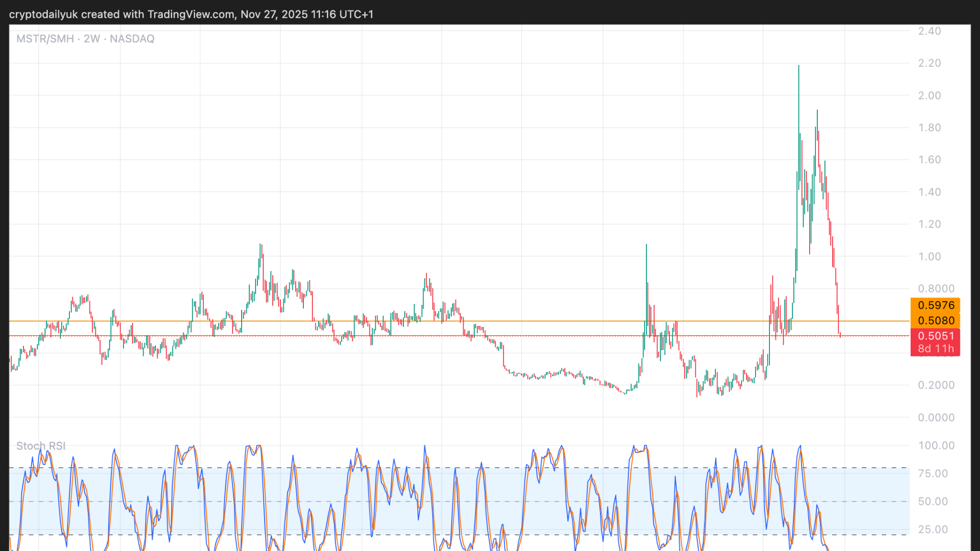Click the 1.60 price axis label
The height and width of the screenshot is (551, 980).
pos(929,159)
